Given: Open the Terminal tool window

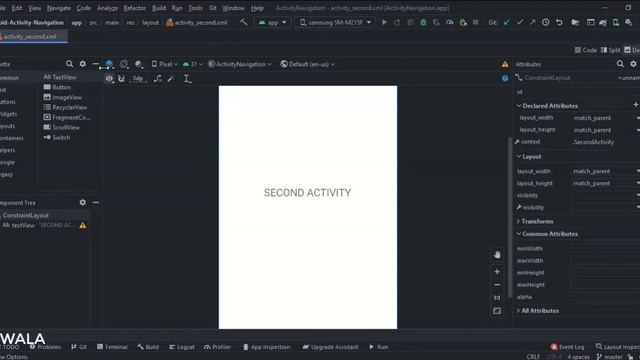Looking at the screenshot, I should (x=112, y=347).
